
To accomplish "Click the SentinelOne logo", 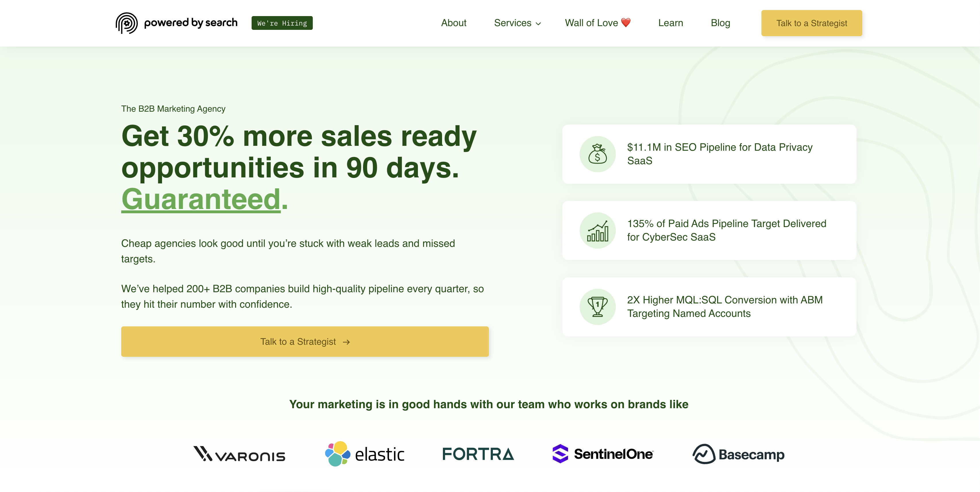I will pos(603,454).
